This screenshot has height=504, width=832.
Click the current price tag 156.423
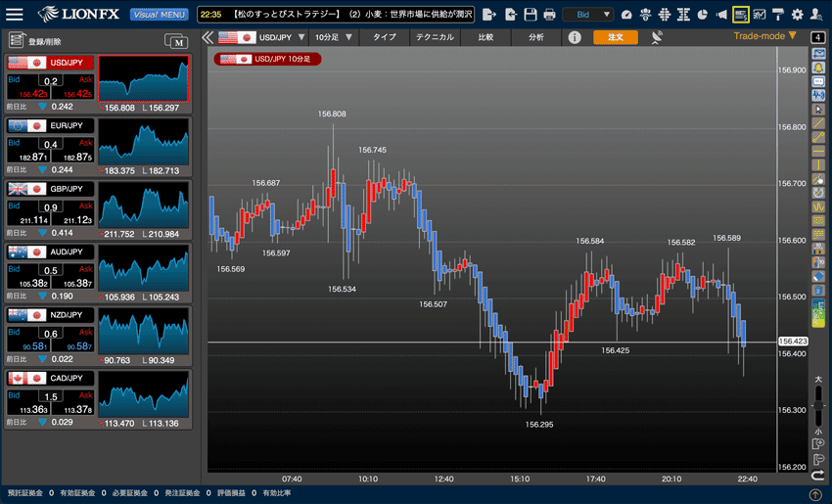coord(793,342)
